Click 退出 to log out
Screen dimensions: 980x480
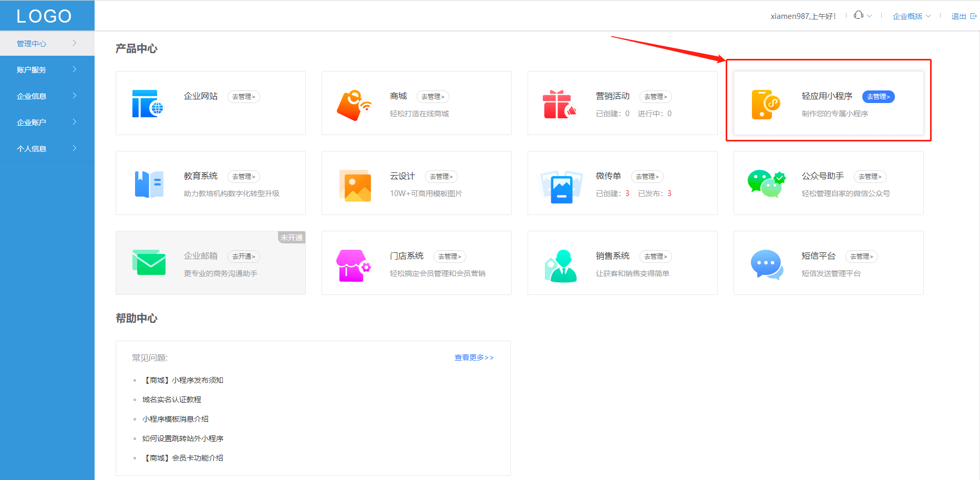tap(964, 16)
